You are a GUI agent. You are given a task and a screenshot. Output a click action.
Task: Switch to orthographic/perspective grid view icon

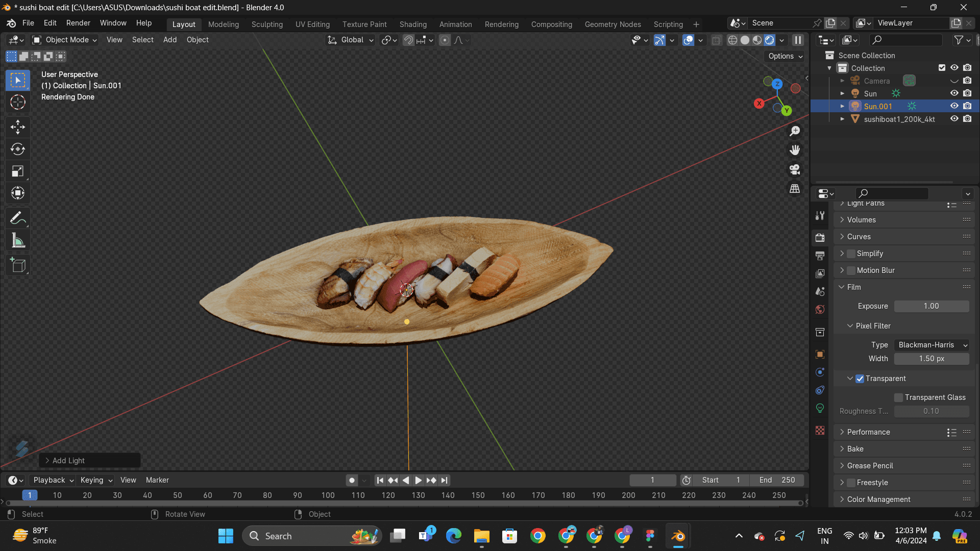[x=795, y=189]
